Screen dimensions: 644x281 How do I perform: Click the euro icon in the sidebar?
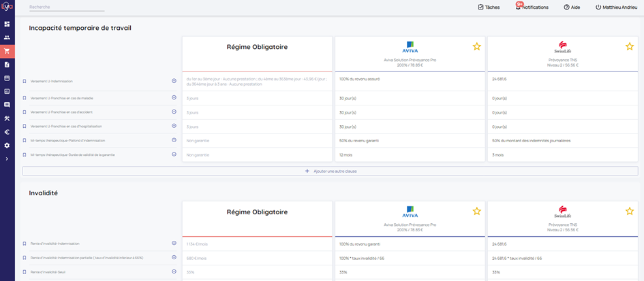7,132
